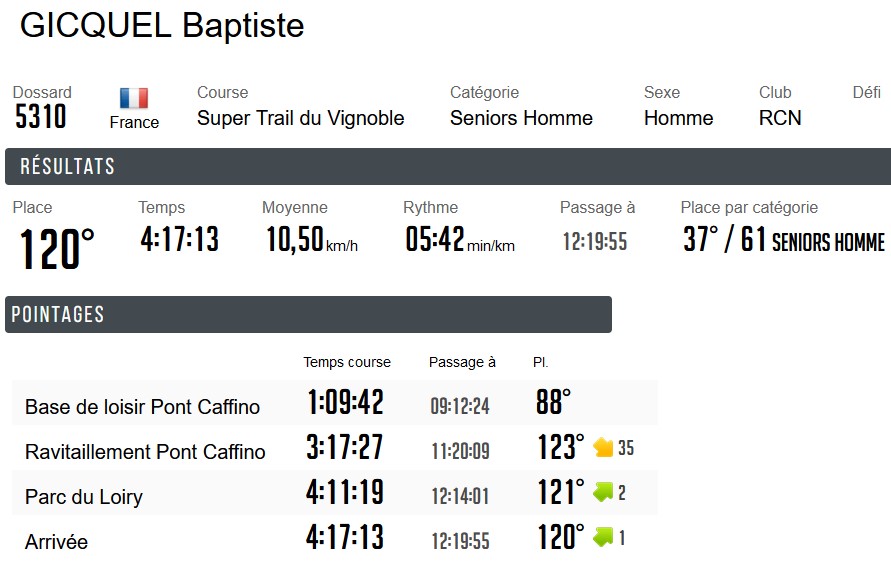The width and height of the screenshot is (891, 561).
Task: Select the Parc du Loiry checkpoint row
Action: tap(84, 497)
